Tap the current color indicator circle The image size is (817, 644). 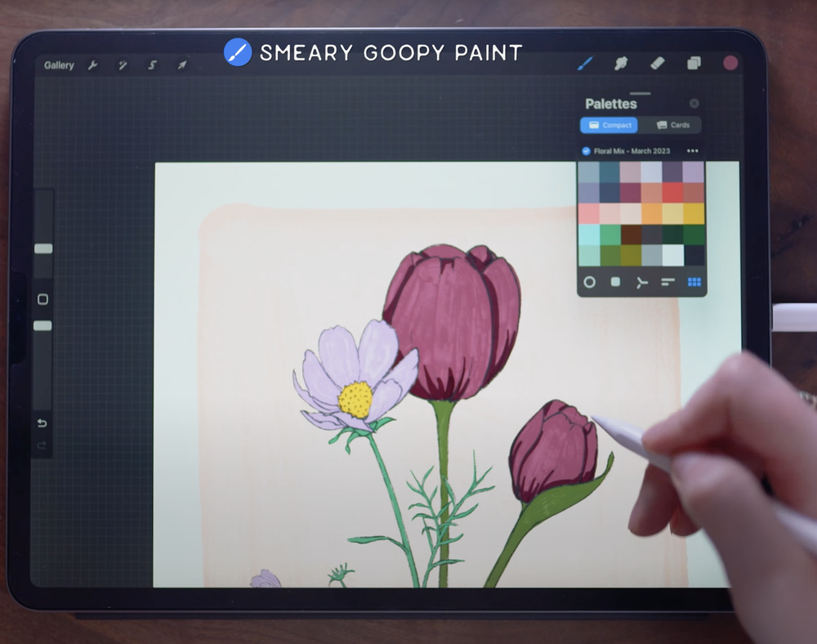click(730, 63)
